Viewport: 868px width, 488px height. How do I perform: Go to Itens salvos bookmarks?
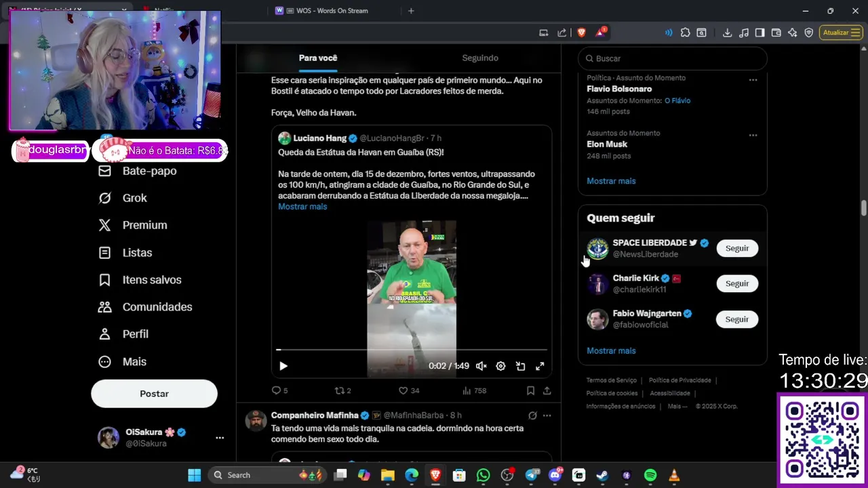click(140, 280)
